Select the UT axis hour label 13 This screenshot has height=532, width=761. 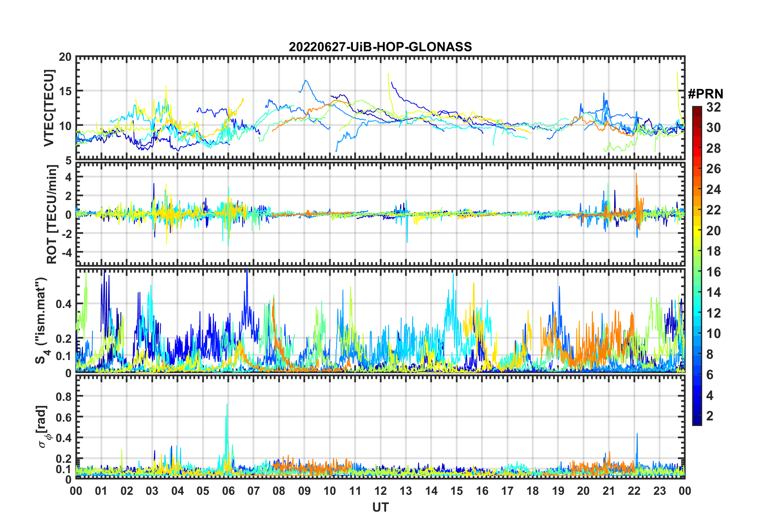tap(406, 491)
